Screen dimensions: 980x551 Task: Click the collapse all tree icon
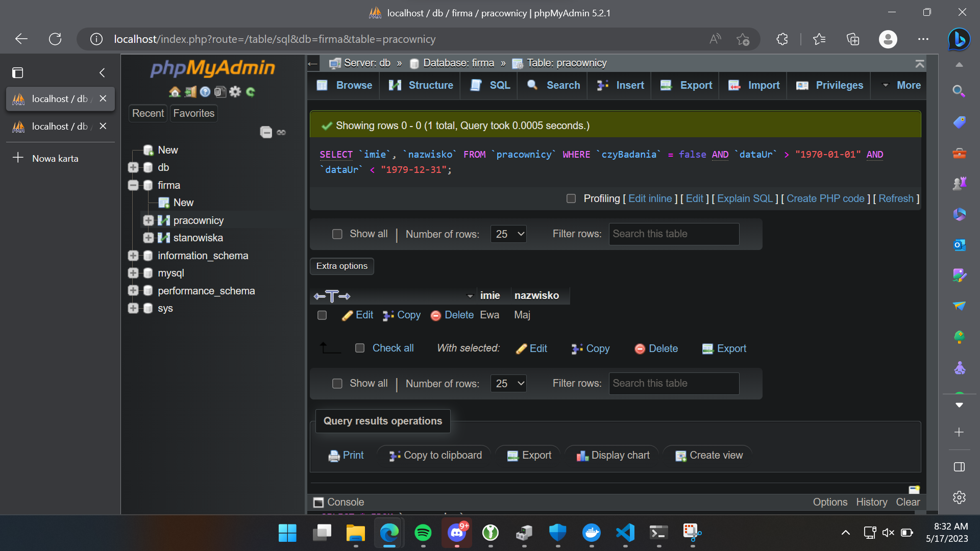pos(266,132)
